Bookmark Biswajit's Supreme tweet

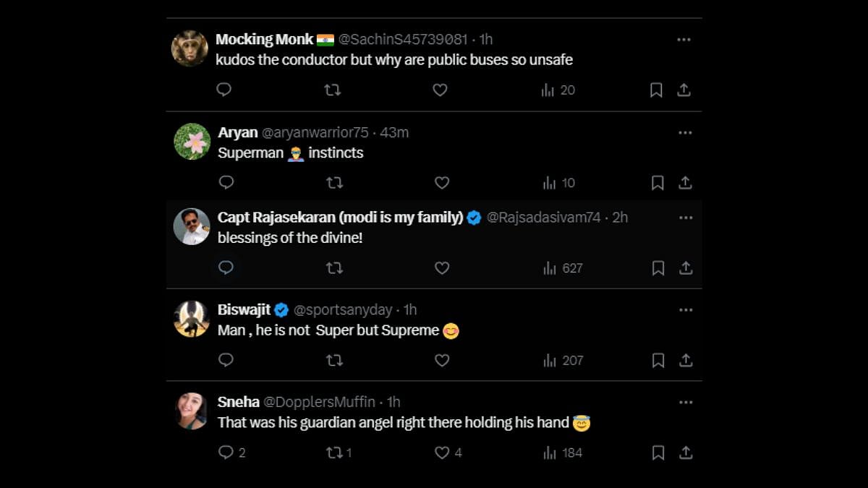coord(658,360)
